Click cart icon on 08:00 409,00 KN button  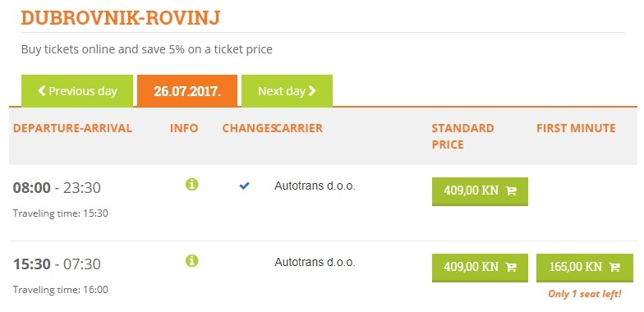[511, 190]
